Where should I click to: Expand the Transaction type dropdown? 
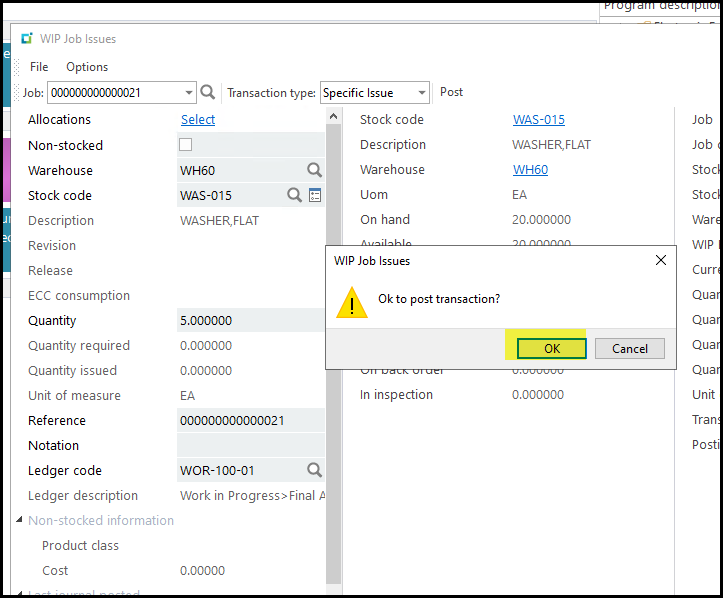[421, 93]
